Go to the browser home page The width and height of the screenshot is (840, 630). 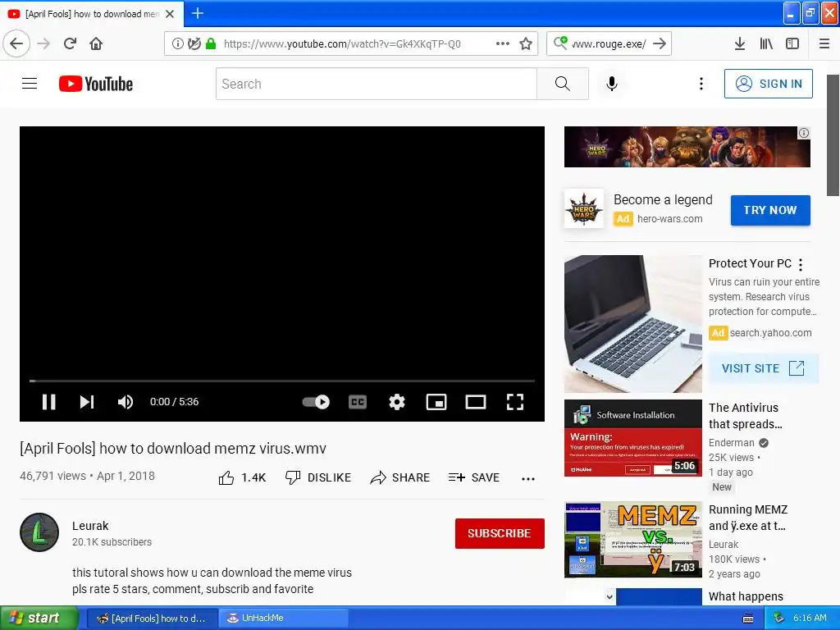pos(96,43)
